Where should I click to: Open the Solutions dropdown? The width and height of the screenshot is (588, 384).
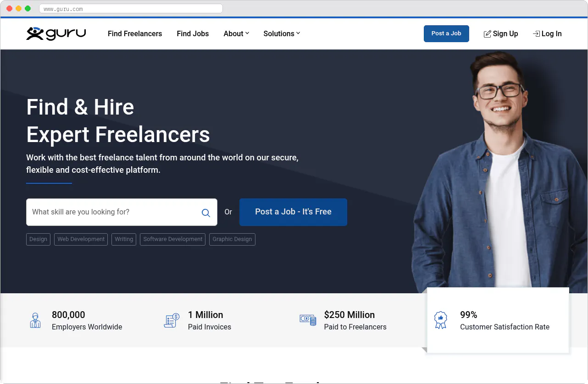pos(281,33)
